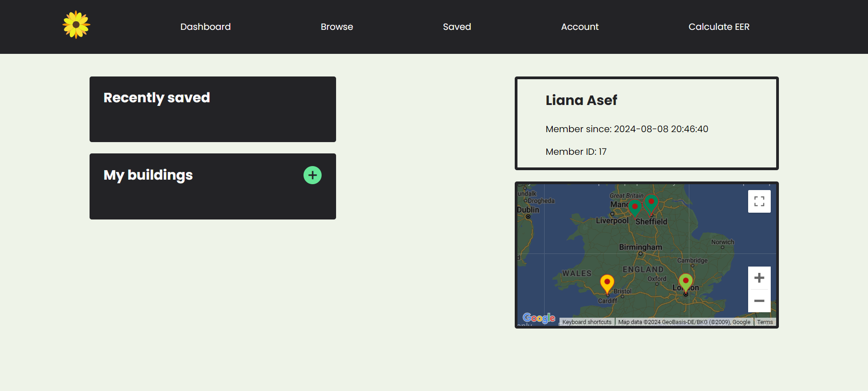
Task: Add a new building with the green plus
Action: (313, 175)
